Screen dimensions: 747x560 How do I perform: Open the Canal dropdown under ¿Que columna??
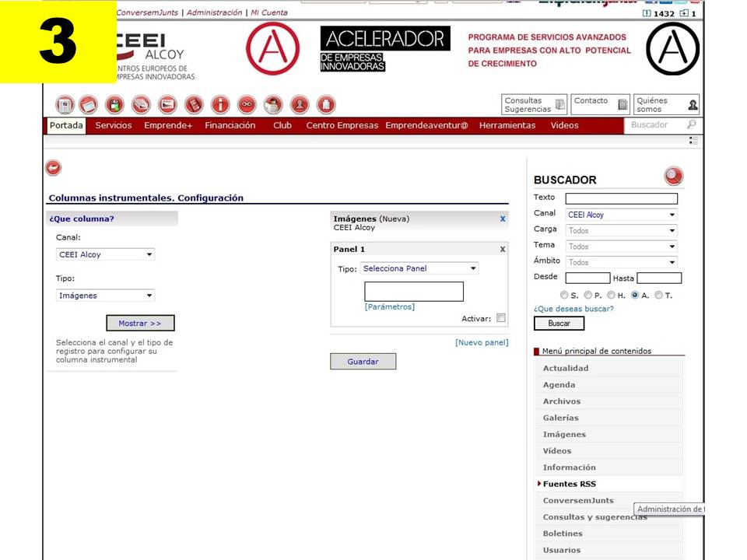pos(105,254)
